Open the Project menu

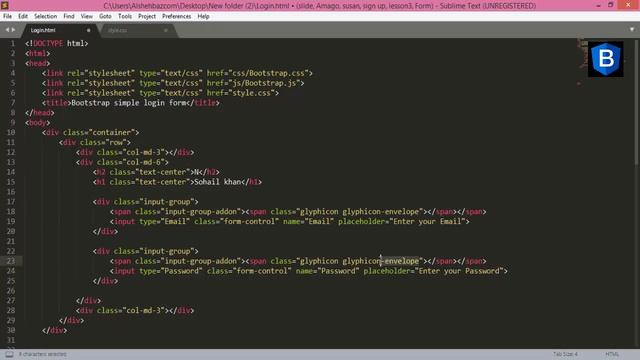(147, 16)
